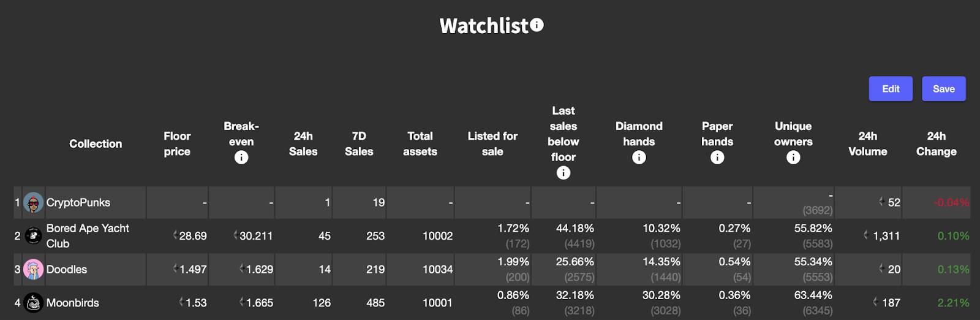This screenshot has width=980, height=320.
Task: Click the Edit button
Action: pos(891,89)
